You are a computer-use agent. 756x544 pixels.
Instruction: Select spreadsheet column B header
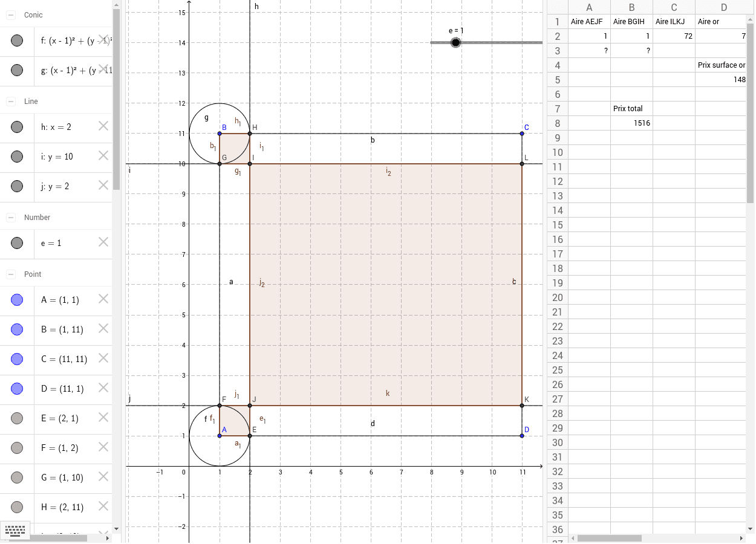[631, 7]
